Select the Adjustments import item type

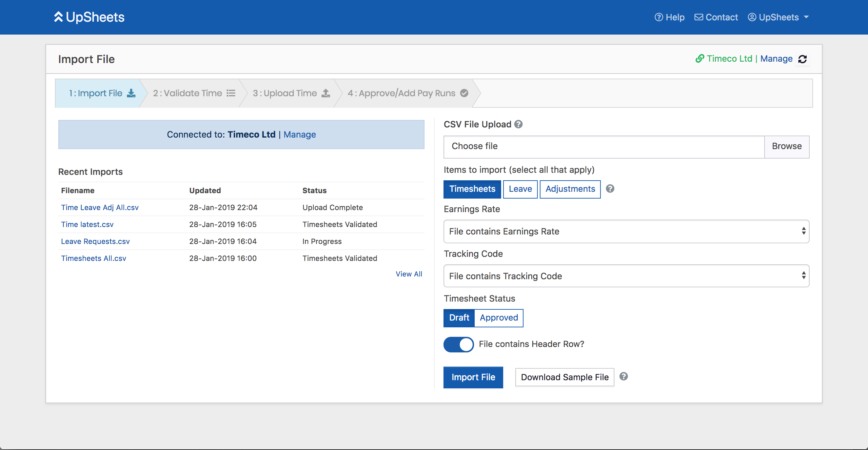(570, 188)
